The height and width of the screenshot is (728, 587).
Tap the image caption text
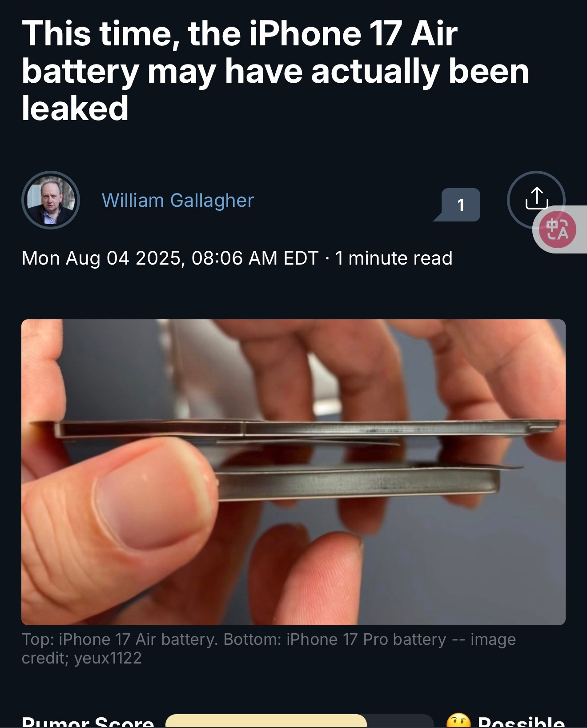(269, 648)
